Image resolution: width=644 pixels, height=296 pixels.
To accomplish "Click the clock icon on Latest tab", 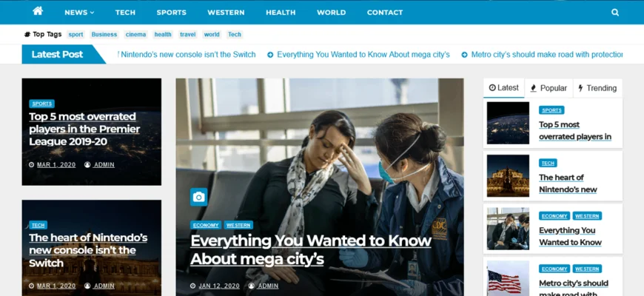I will 492,88.
